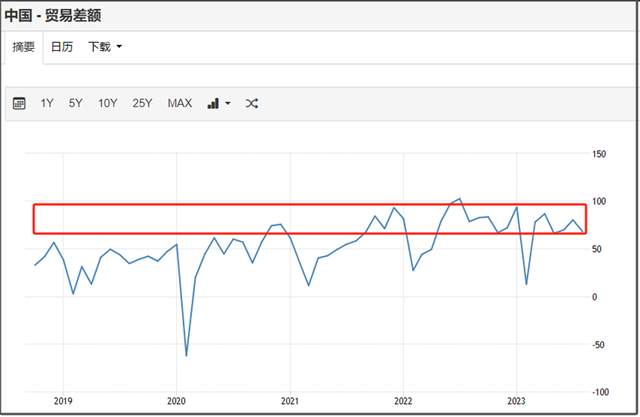Switch to the 摘要 tab
The image size is (640, 417).
coord(23,47)
